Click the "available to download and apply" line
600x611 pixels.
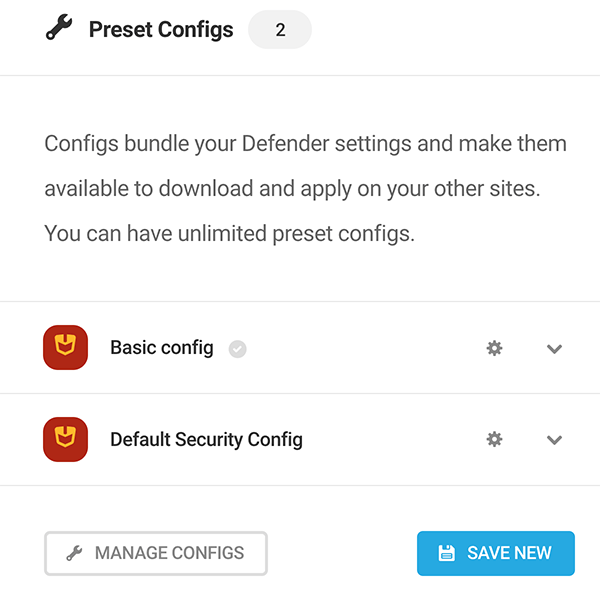[292, 189]
